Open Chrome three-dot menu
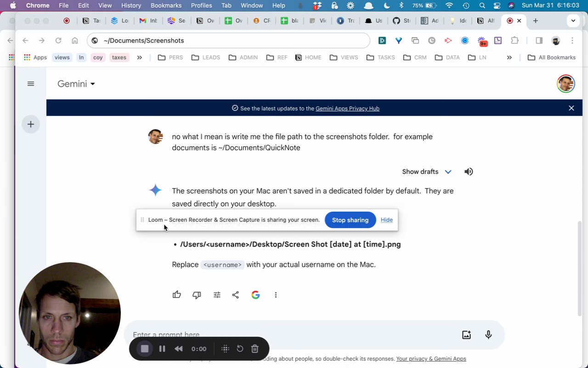 click(572, 40)
